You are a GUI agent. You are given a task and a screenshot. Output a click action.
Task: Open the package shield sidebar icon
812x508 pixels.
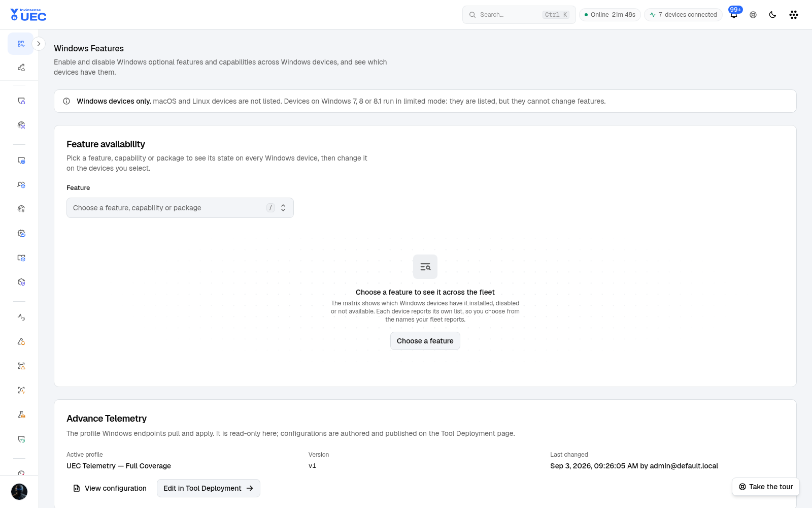point(21,282)
